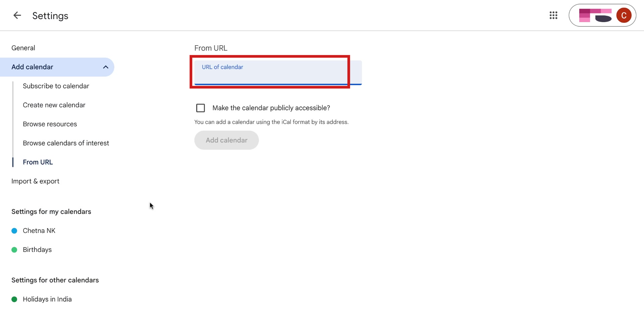Viewport: 644px width, 335px height.
Task: Click the green dot beside Holidays in India
Action: 14,299
